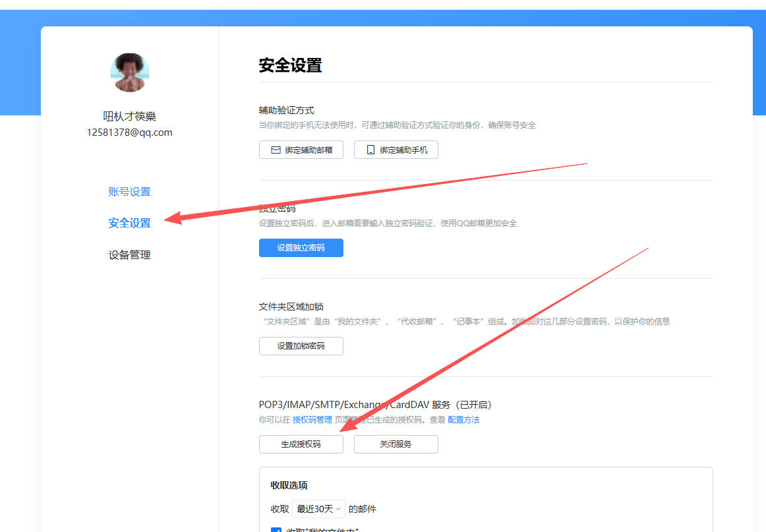Image resolution: width=766 pixels, height=532 pixels.
Task: Click the 安全设置 page heading
Action: [x=290, y=65]
